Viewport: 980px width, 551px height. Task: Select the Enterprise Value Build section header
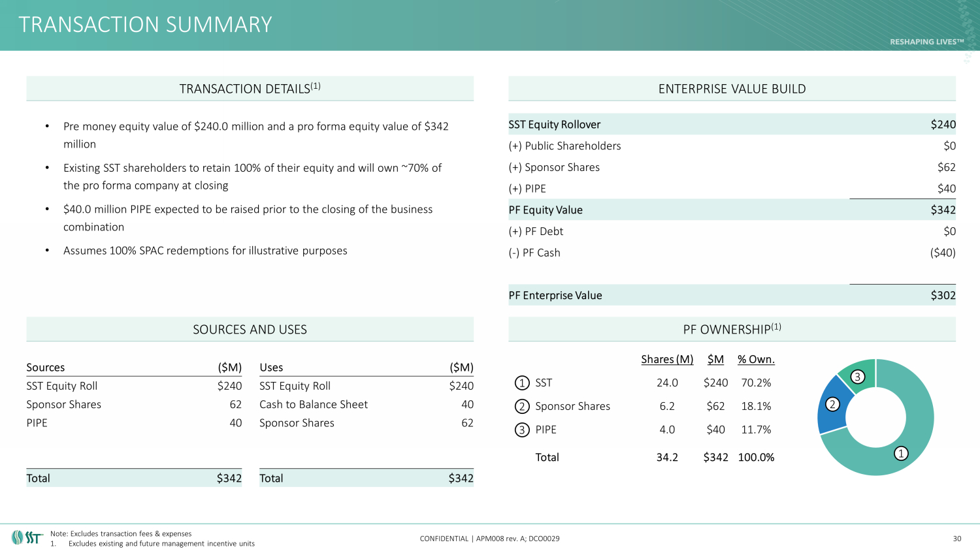coord(732,89)
